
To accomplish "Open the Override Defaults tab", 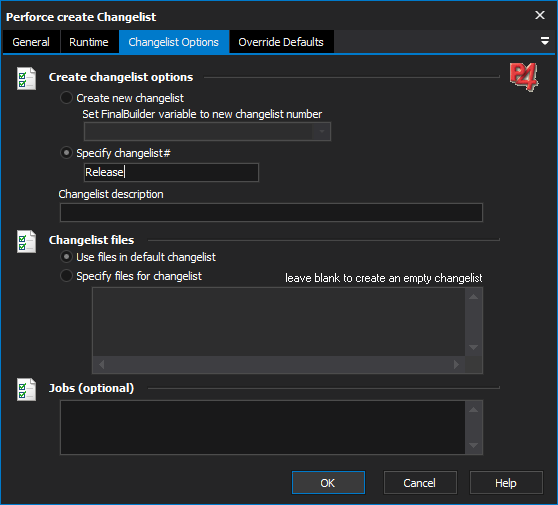I will click(281, 42).
